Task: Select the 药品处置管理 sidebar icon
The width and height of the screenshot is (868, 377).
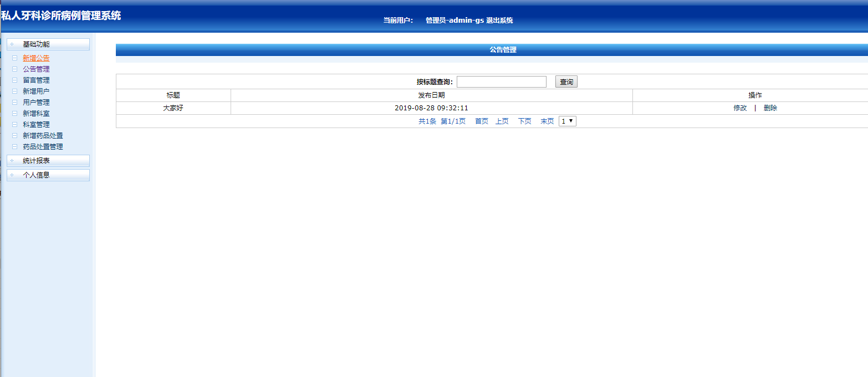Action: coord(15,146)
